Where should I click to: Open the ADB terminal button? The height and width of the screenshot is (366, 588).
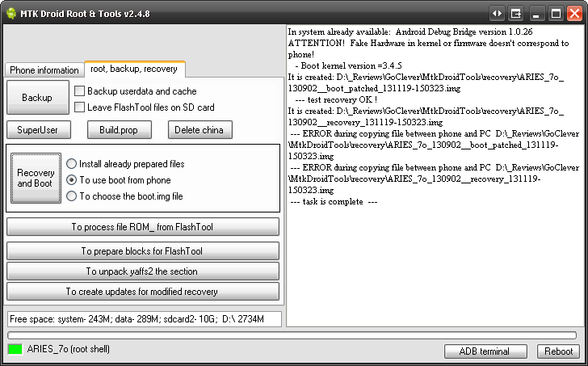coord(485,351)
